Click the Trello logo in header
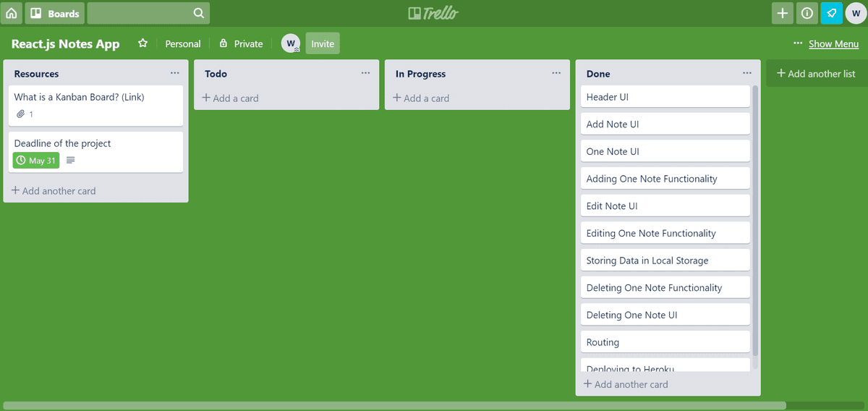Image resolution: width=868 pixels, height=411 pixels. click(x=433, y=13)
